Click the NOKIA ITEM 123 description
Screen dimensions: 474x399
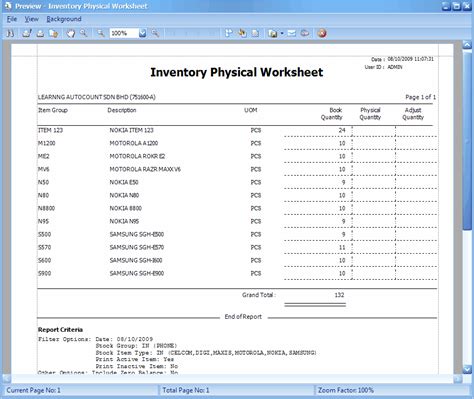132,130
